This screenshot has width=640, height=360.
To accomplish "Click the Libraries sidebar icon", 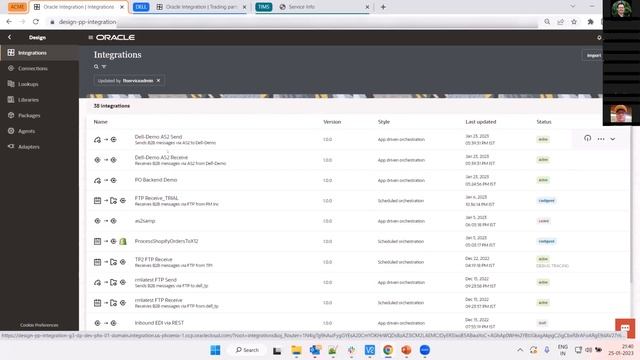I will click(11, 100).
